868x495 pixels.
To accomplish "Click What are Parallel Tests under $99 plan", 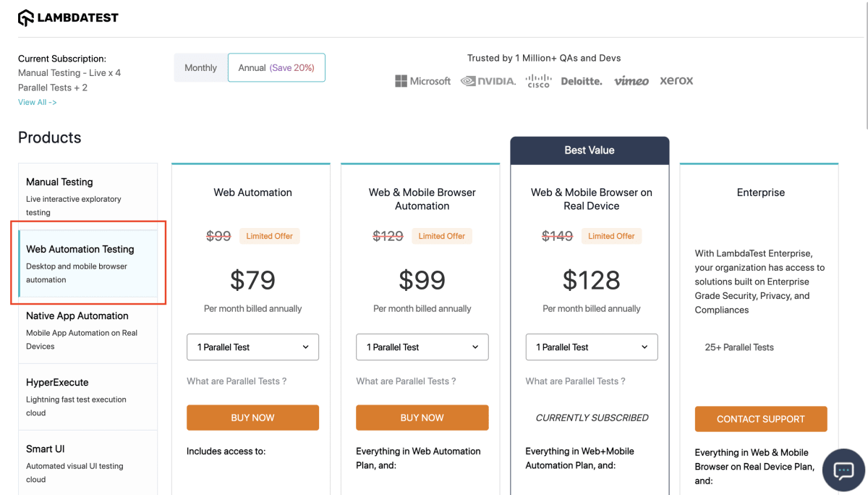I will click(x=406, y=381).
